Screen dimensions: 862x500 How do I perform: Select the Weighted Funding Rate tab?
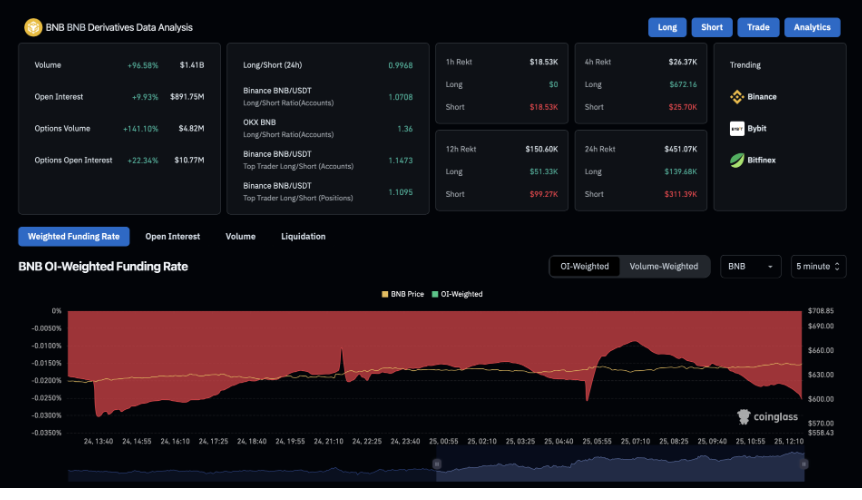(74, 236)
